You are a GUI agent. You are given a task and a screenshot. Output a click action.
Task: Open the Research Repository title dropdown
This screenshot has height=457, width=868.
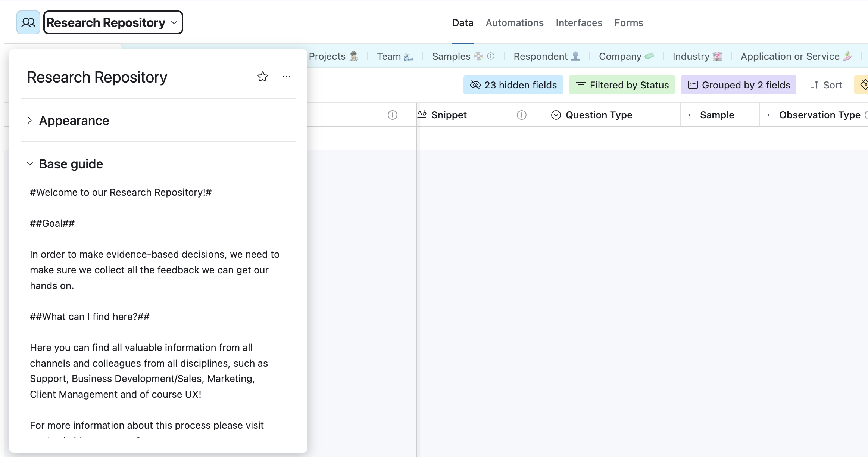(x=113, y=22)
